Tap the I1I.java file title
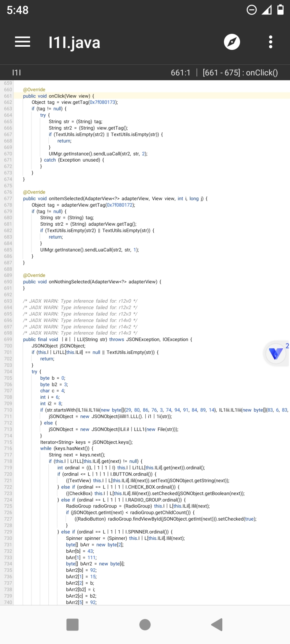The width and height of the screenshot is (290, 644). click(x=74, y=42)
